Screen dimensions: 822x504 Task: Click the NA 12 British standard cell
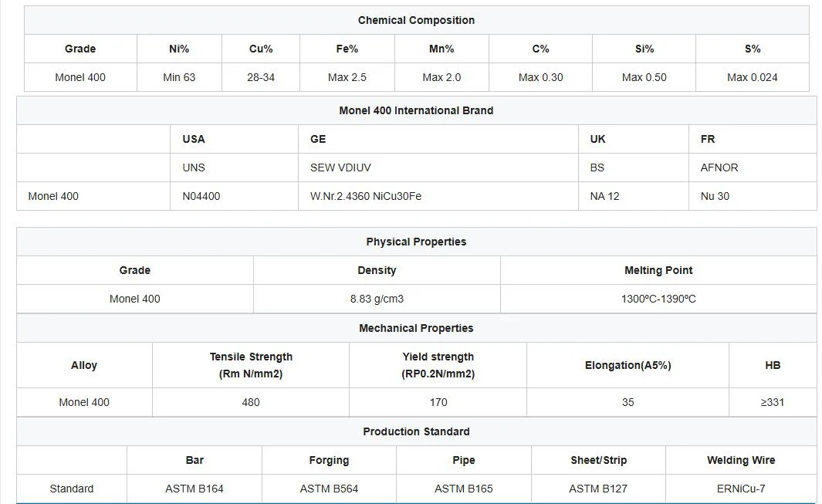(633, 196)
